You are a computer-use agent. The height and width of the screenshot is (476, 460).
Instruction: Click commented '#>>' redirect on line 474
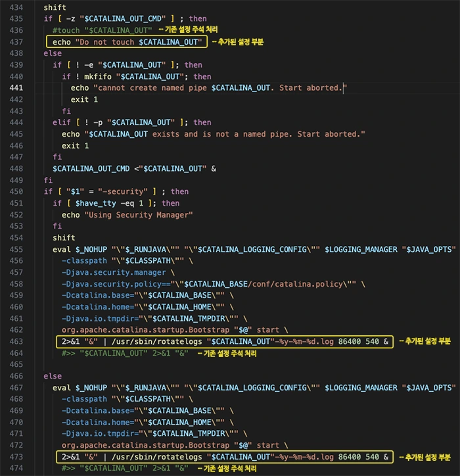[68, 469]
